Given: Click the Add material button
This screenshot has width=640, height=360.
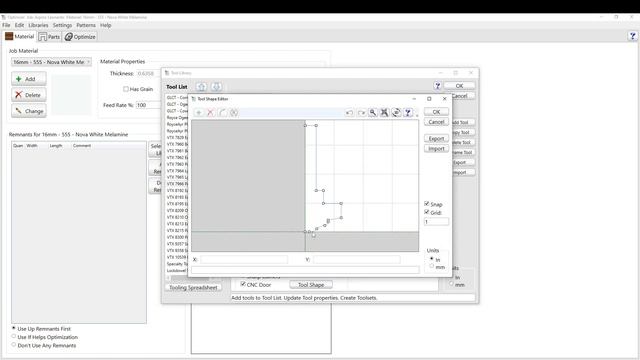Looking at the screenshot, I should coord(29,79).
